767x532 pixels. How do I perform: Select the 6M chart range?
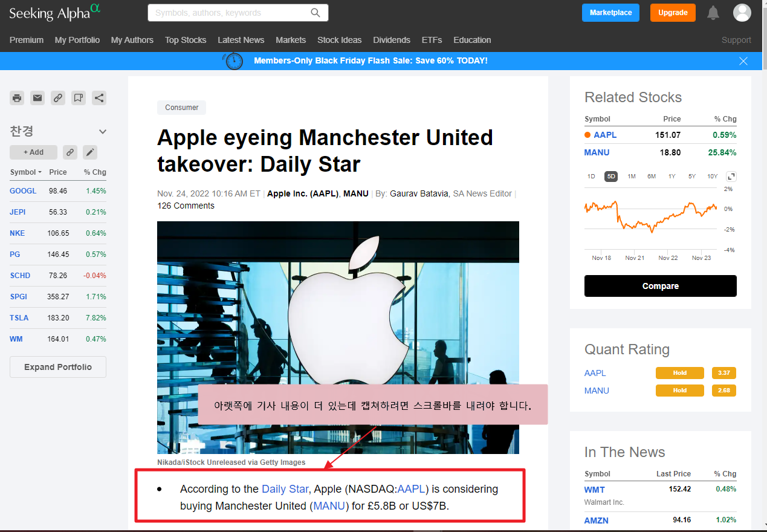652,177
